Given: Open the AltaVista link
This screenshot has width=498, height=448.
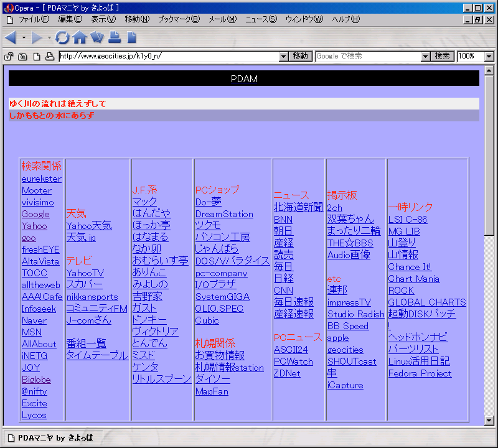Looking at the screenshot, I should coord(40,261).
